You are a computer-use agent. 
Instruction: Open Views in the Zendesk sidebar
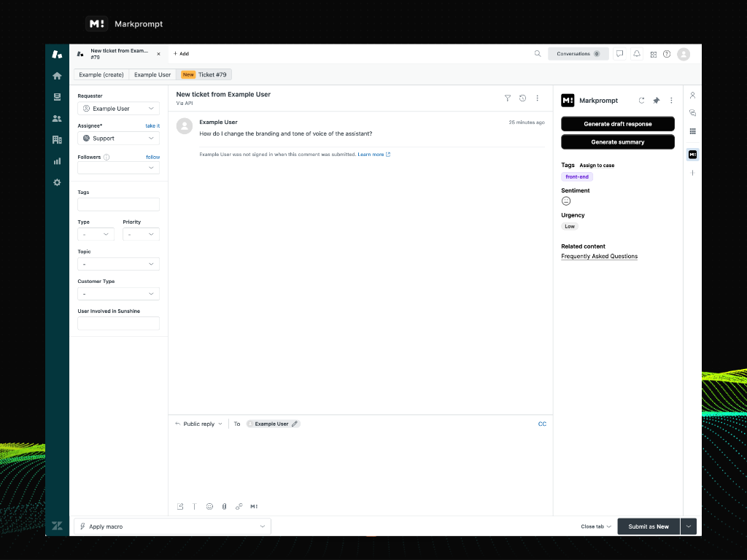tap(57, 97)
